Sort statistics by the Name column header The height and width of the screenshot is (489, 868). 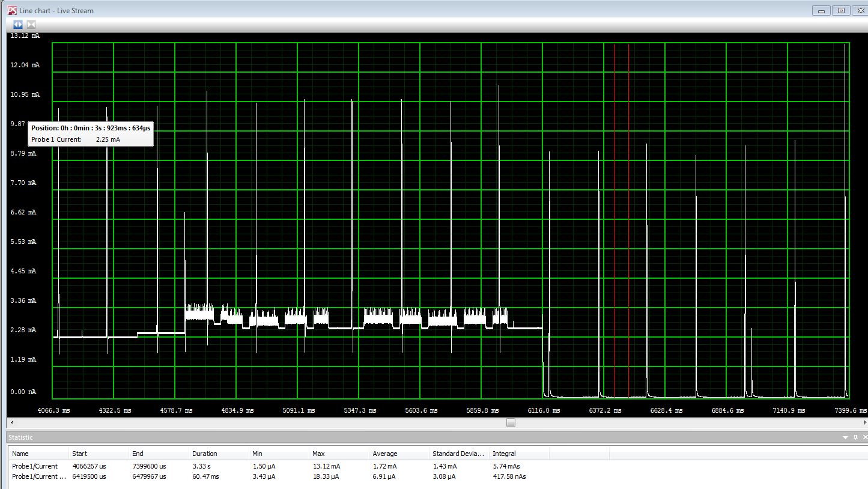(38, 454)
